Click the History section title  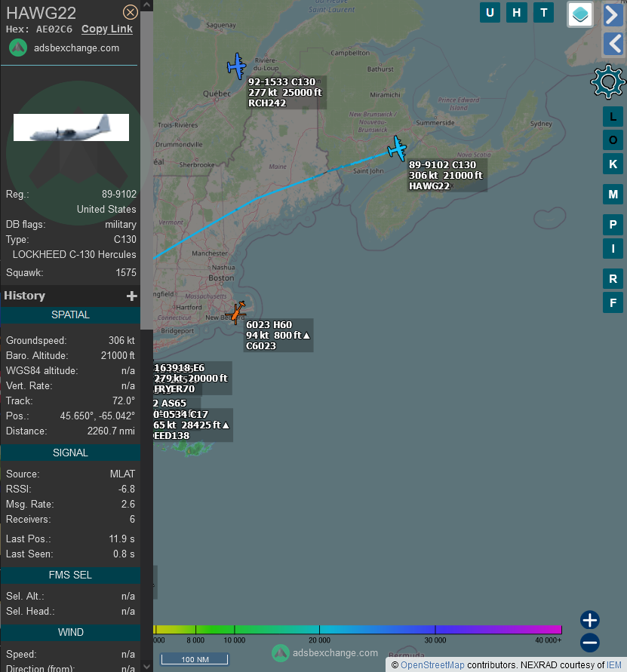click(x=24, y=296)
